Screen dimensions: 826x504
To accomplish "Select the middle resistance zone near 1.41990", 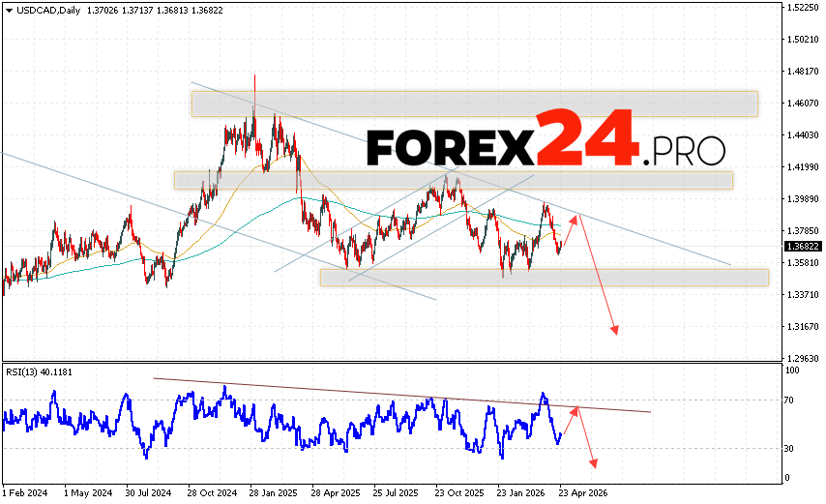I will pos(453,180).
